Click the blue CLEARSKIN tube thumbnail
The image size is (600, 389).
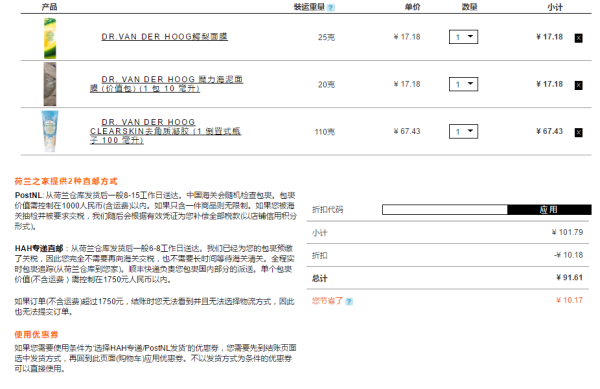[50, 131]
